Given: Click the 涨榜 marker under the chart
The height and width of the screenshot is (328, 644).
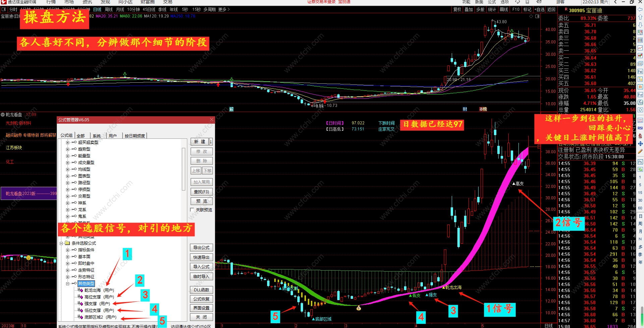Looking at the screenshot, I should 483,109.
